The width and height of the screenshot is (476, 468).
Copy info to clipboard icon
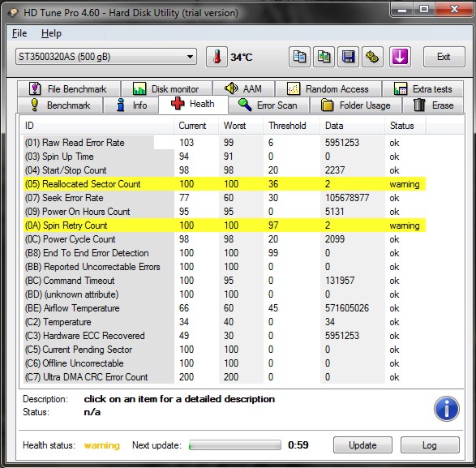[299, 57]
